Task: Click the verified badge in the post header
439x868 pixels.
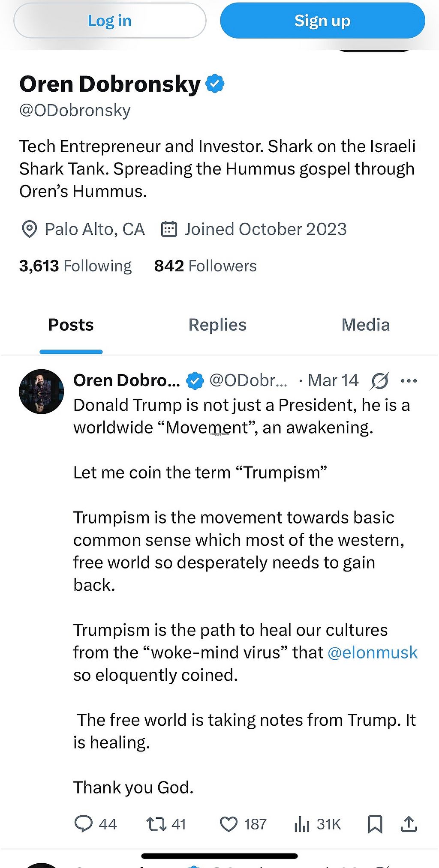Action: click(x=195, y=380)
